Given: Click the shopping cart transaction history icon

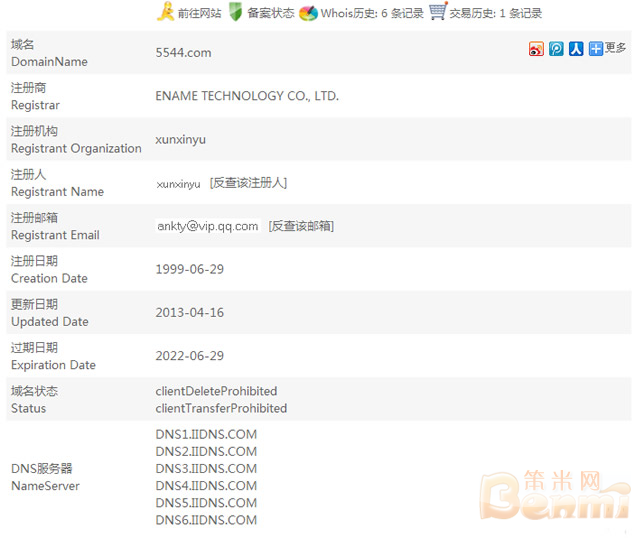Looking at the screenshot, I should 438,11.
